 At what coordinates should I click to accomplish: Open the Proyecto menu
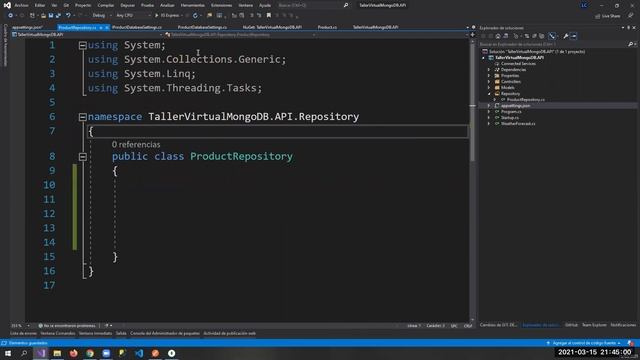pos(83,5)
